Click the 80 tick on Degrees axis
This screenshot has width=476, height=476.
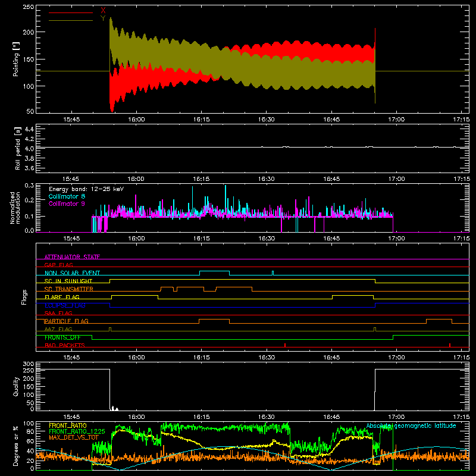tap(30, 432)
